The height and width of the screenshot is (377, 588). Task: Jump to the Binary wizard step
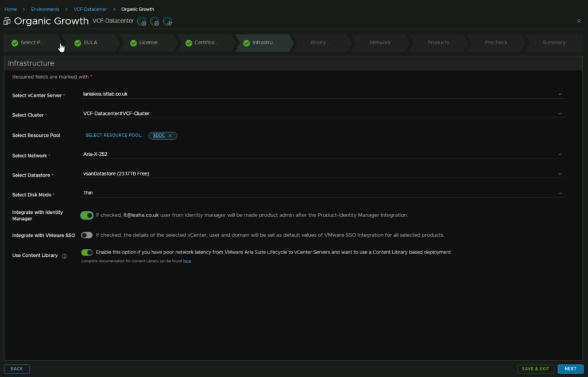point(320,43)
